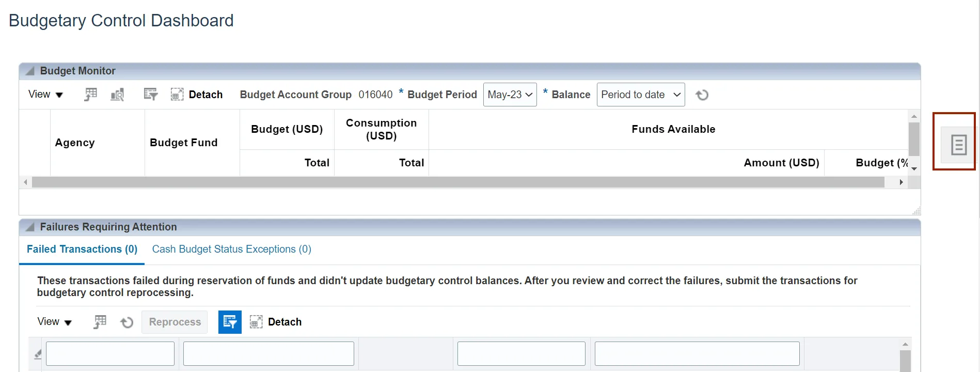This screenshot has width=980, height=372.
Task: Click the Agency column header
Action: tap(75, 143)
